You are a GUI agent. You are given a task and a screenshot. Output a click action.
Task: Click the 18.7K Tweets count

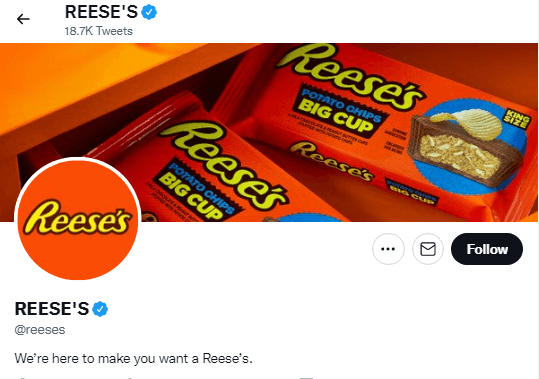pos(99,31)
